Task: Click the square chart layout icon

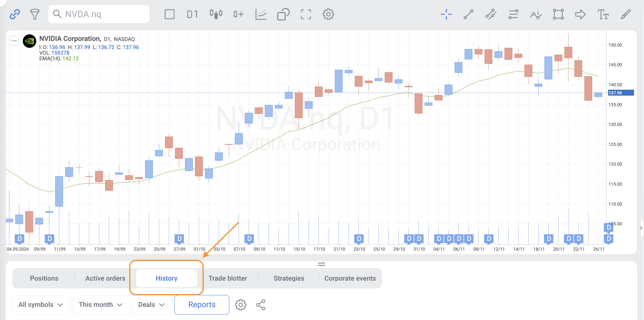Action: [x=169, y=14]
